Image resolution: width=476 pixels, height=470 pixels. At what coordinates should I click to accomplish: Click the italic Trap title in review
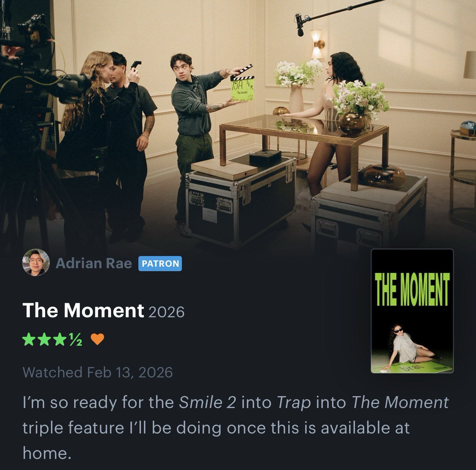[294, 403]
